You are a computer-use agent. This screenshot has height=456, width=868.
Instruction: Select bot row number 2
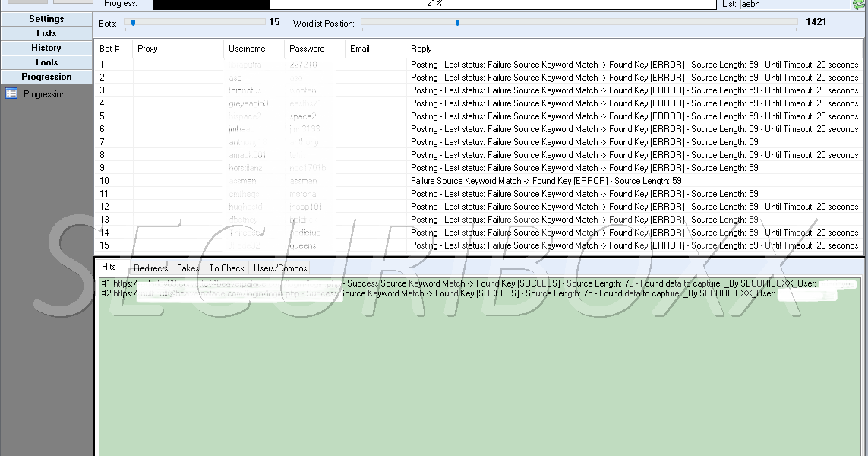(479, 78)
